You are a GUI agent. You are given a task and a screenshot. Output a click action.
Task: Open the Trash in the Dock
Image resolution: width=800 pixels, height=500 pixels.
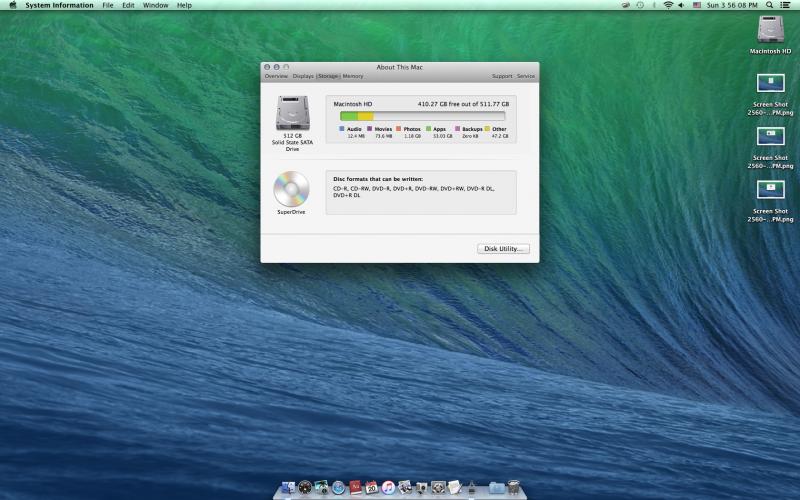pyautogui.click(x=513, y=487)
